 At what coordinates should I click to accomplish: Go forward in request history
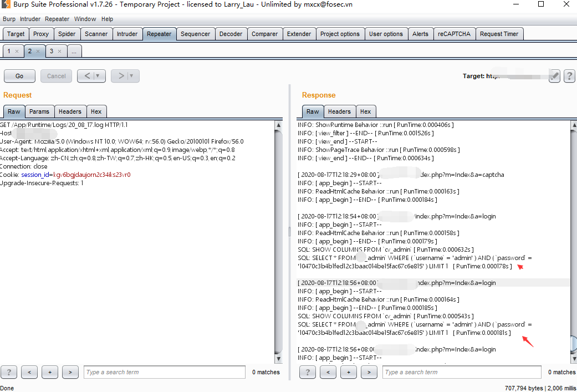[121, 76]
